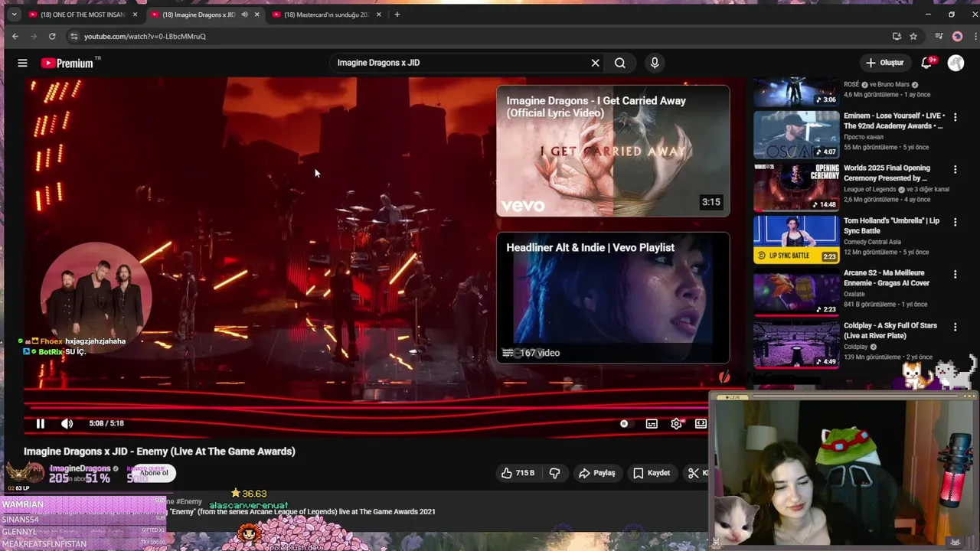
Task: Open account avatar menu
Action: tap(955, 63)
